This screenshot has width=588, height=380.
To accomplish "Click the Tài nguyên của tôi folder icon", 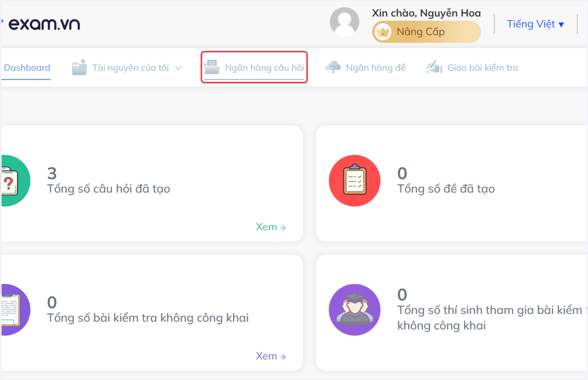I will [79, 67].
